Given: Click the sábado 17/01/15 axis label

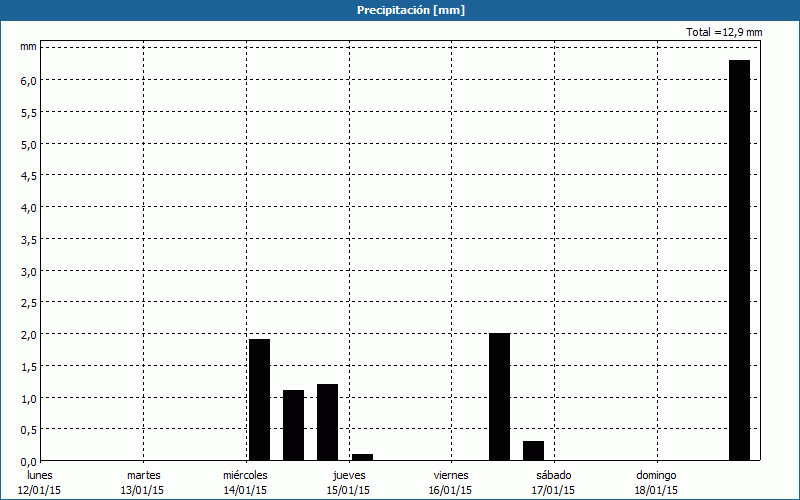Looking at the screenshot, I should tap(553, 483).
